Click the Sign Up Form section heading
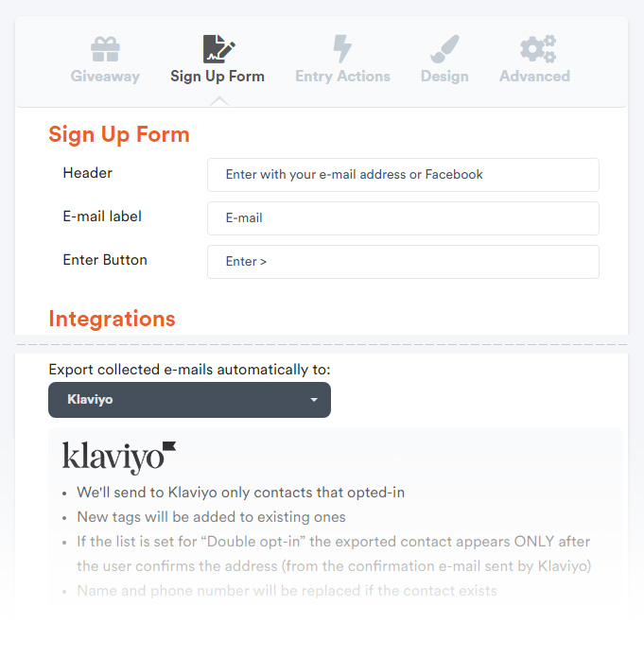The width and height of the screenshot is (644, 658). pos(119,135)
